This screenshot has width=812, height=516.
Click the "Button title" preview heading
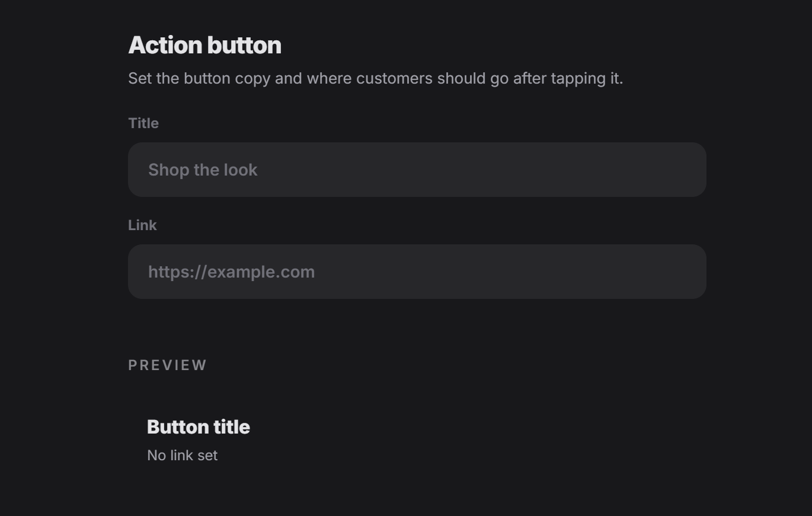[x=199, y=427]
